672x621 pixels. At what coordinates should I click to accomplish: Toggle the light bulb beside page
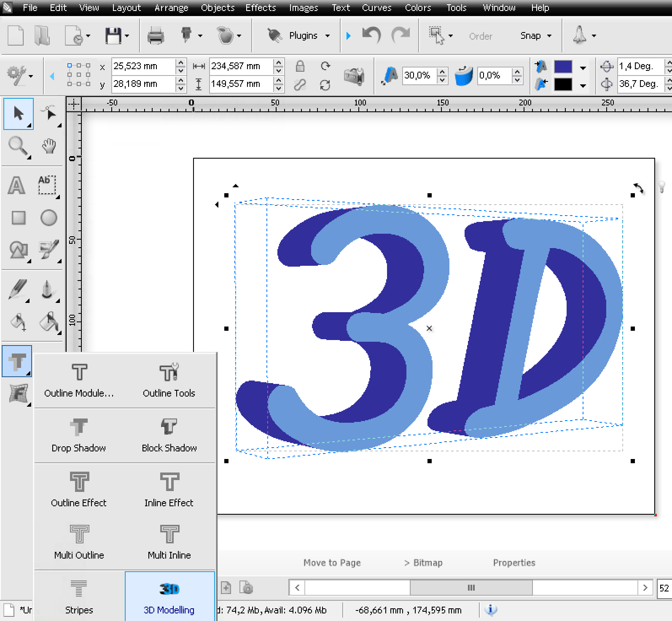(x=661, y=186)
